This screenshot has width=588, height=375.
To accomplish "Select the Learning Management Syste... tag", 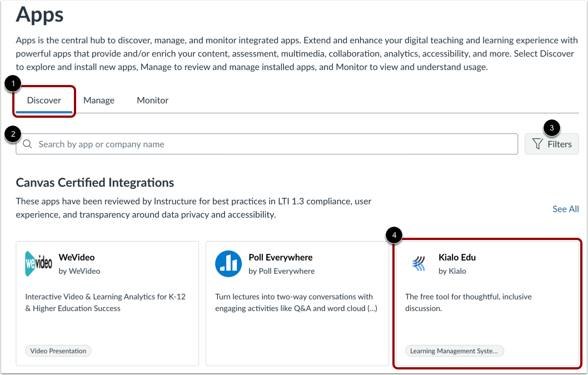I will coord(454,351).
